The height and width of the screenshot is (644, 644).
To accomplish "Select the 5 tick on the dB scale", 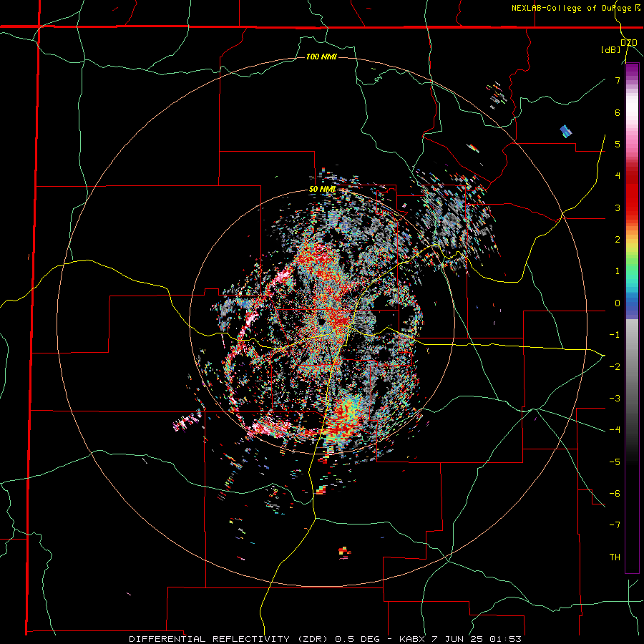I will 618,144.
